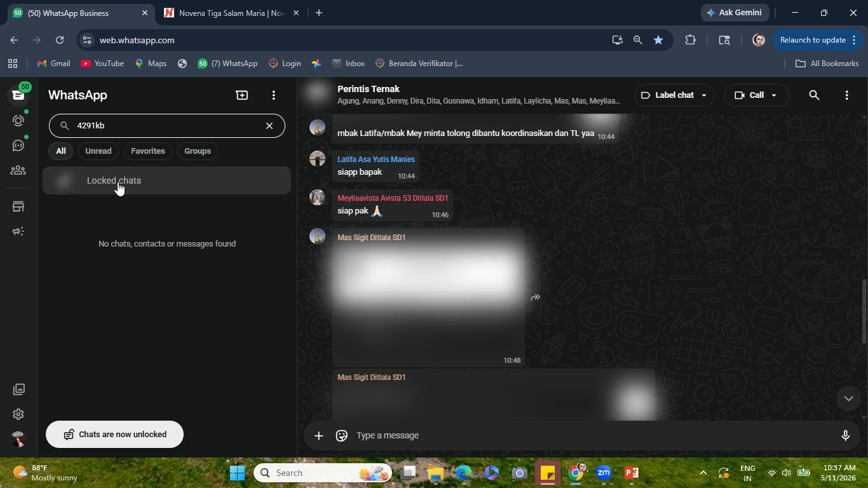This screenshot has height=488, width=868.
Task: Click the conversation vertical scrollbar
Action: [864, 311]
